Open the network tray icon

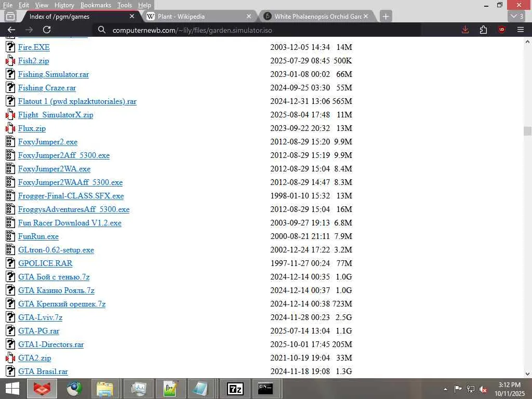(x=471, y=389)
